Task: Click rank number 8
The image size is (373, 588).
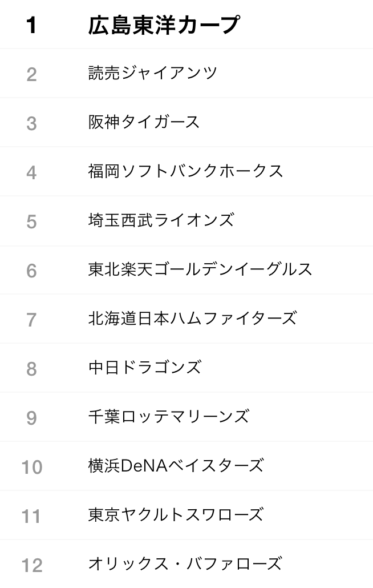Action: 31,369
